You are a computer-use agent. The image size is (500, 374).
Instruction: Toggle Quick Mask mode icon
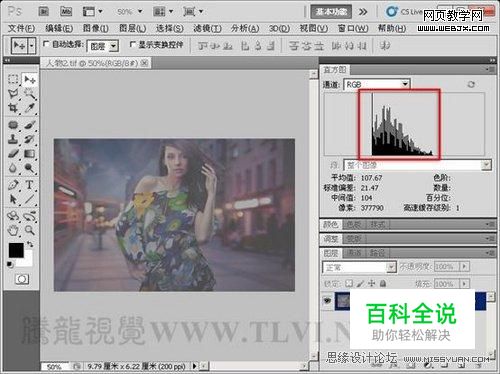22,279
